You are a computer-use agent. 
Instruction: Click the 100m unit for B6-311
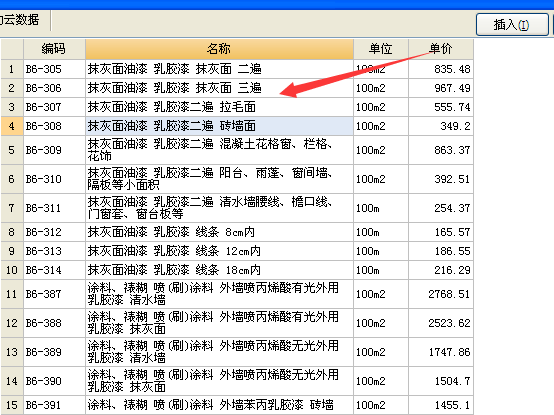381,208
